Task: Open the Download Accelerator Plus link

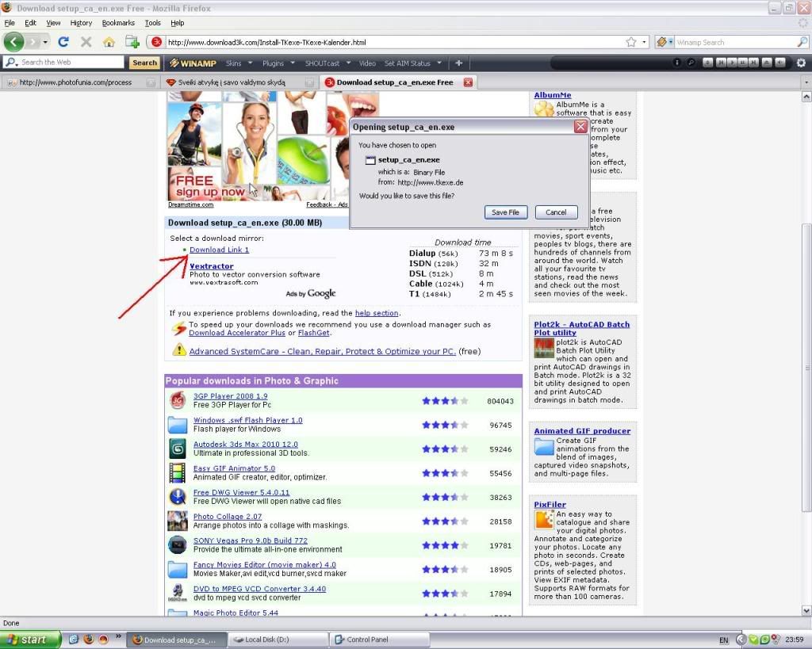Action: pyautogui.click(x=237, y=333)
